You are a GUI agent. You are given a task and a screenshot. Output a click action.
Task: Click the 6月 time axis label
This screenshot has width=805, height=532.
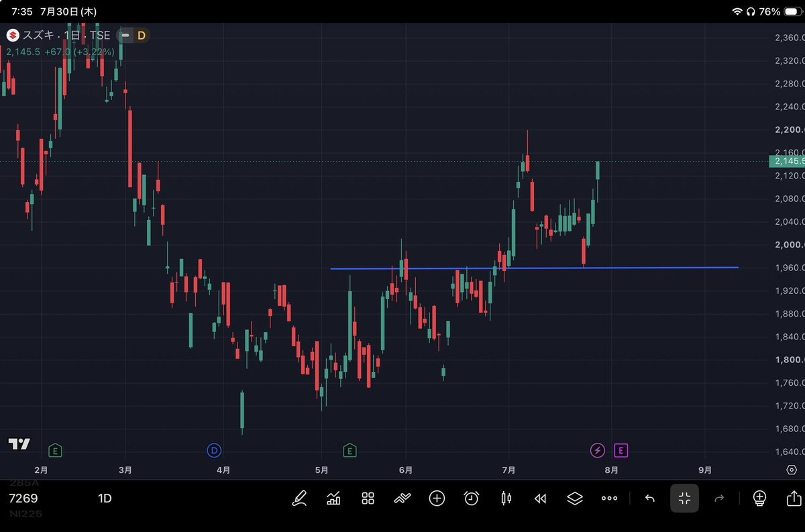point(405,470)
